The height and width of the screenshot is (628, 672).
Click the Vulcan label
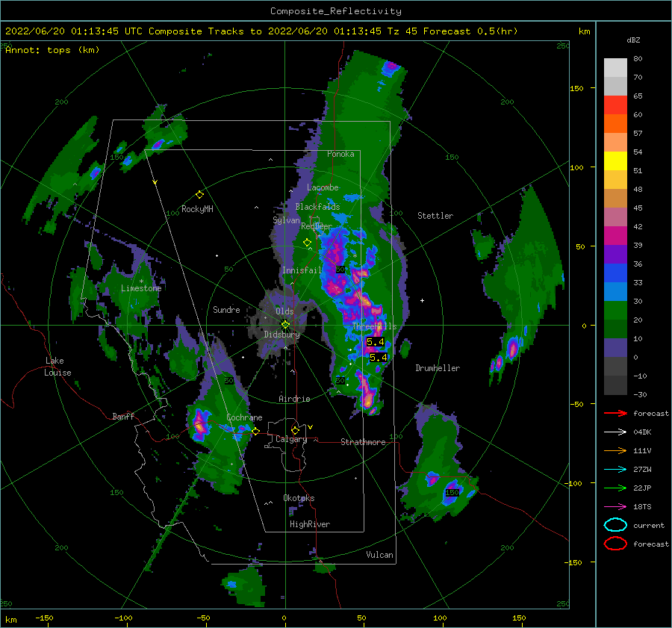click(x=379, y=555)
